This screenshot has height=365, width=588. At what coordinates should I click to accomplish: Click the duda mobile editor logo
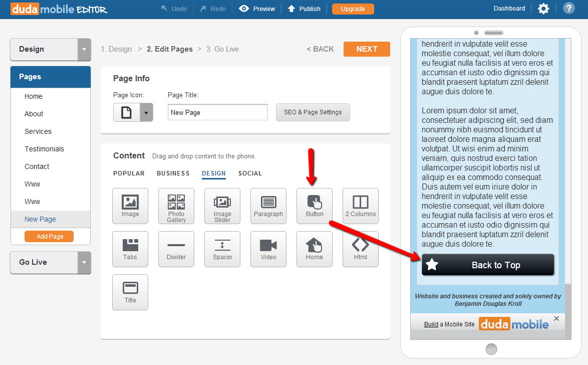click(59, 9)
